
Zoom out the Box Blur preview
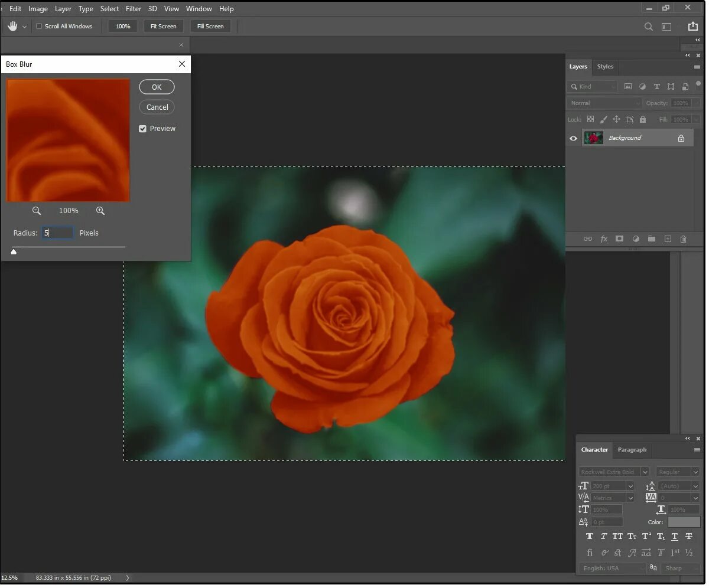(x=37, y=211)
